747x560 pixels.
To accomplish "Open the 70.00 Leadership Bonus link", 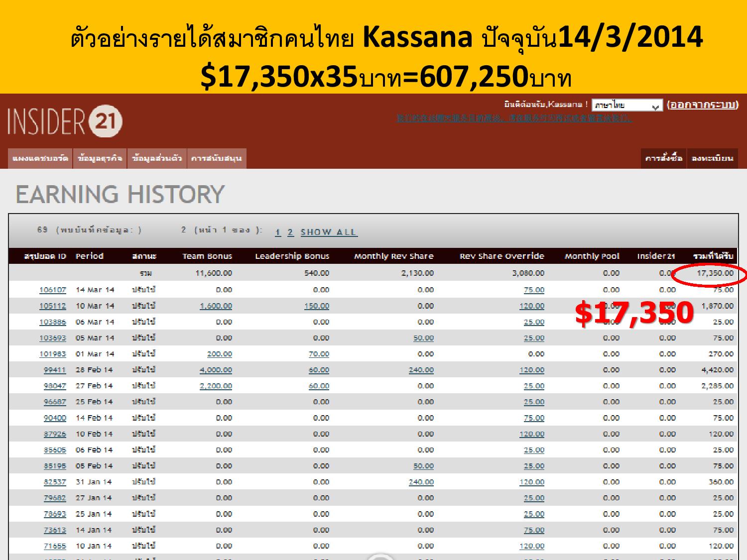I will click(319, 354).
